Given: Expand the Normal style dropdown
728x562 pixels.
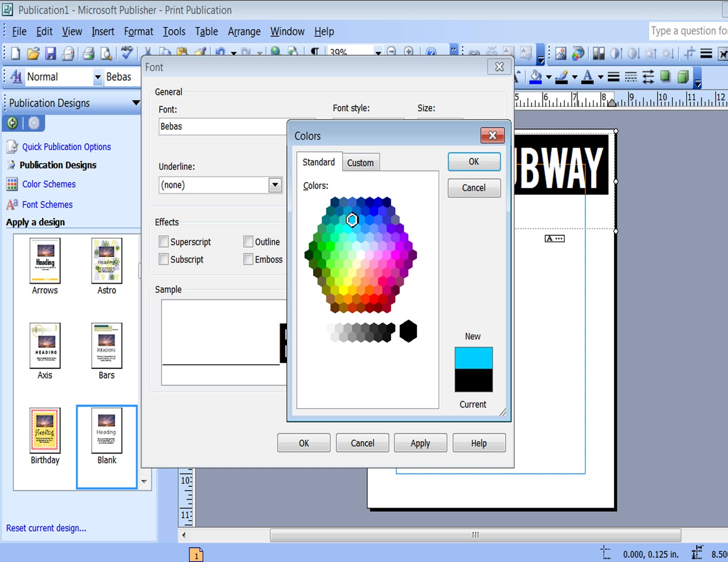Looking at the screenshot, I should pos(97,76).
